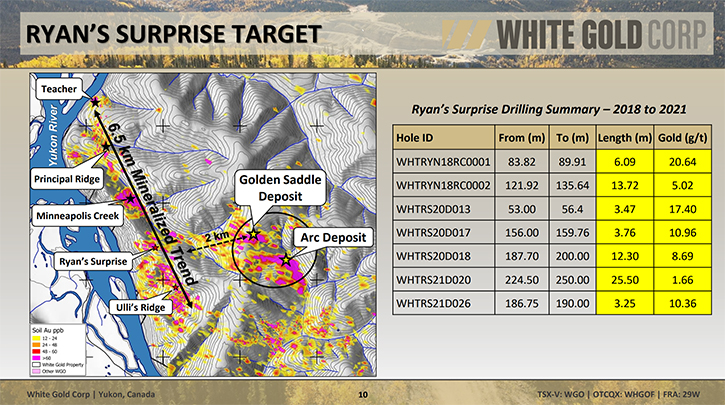
Task: Click the Arc Deposit callout
Action: pyautogui.click(x=333, y=238)
